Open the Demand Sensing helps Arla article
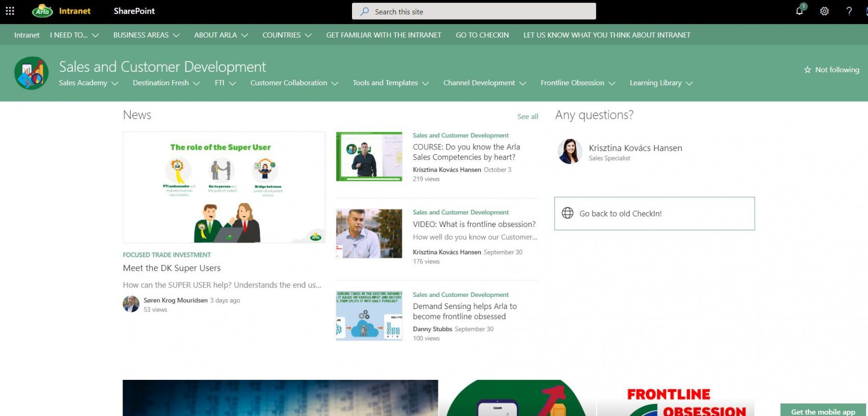Screen dimensions: 868x416 tap(464, 311)
